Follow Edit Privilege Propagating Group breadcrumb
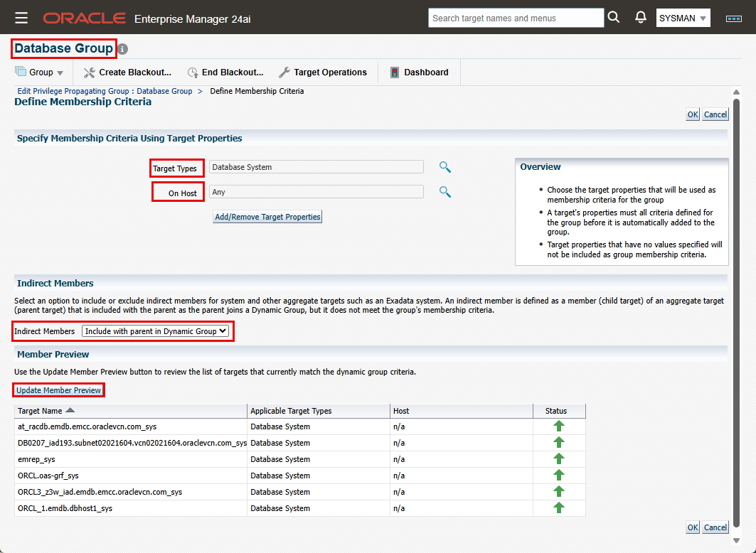The image size is (756, 553). point(104,91)
